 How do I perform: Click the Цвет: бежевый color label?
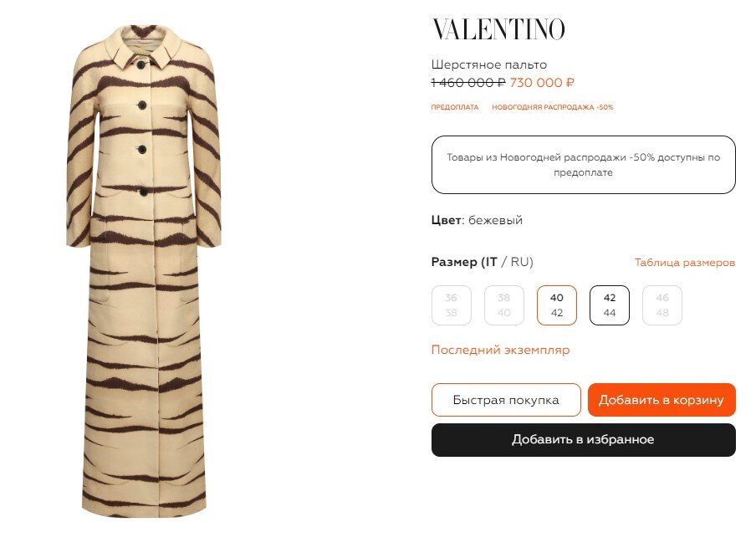[x=477, y=220]
